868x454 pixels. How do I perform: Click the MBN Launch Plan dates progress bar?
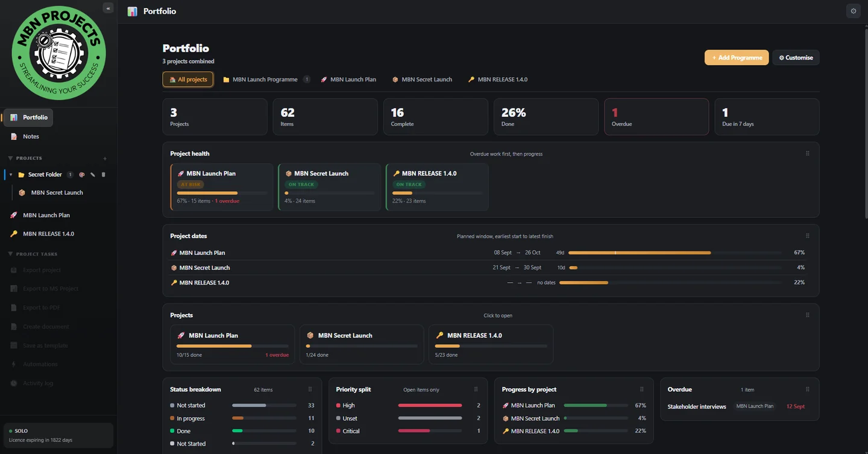point(675,253)
